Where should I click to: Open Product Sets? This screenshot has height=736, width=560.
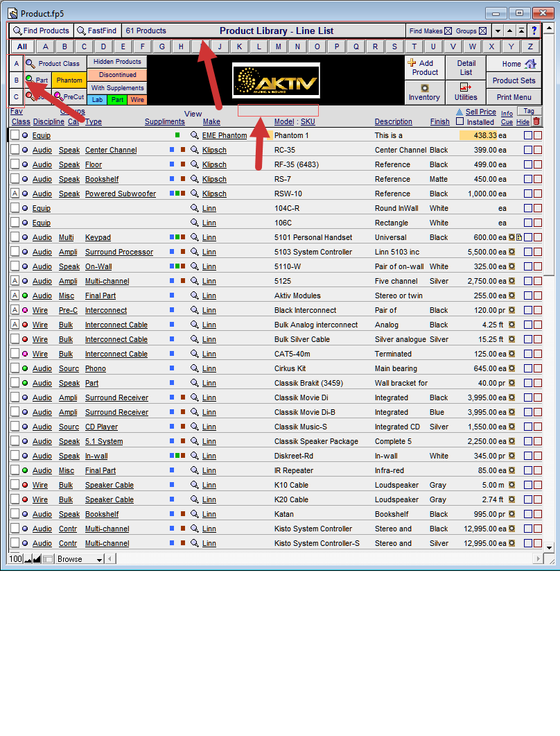pos(514,80)
